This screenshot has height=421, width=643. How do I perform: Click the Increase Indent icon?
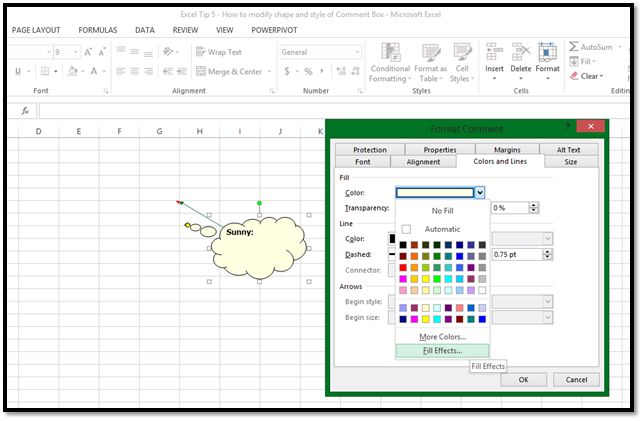[x=182, y=71]
